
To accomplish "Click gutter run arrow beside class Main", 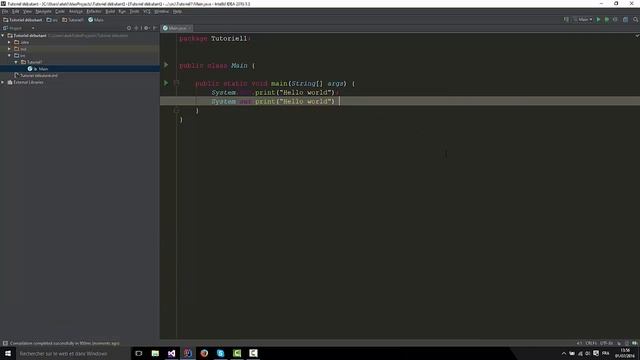I will (x=166, y=65).
